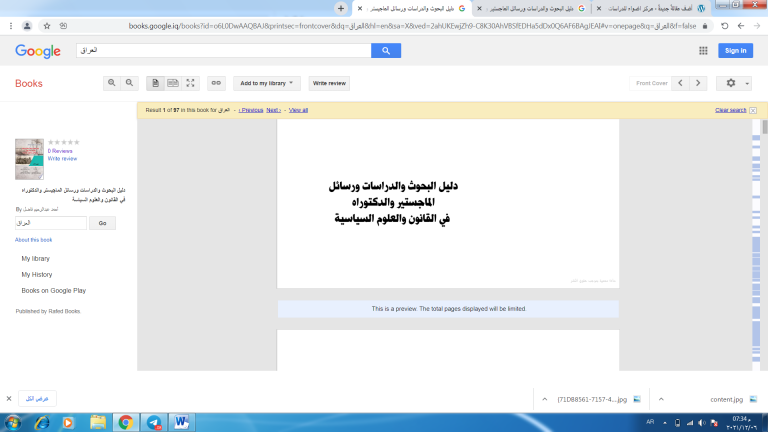Go to the next page arrow
The height and width of the screenshot is (432, 768).
pos(698,83)
